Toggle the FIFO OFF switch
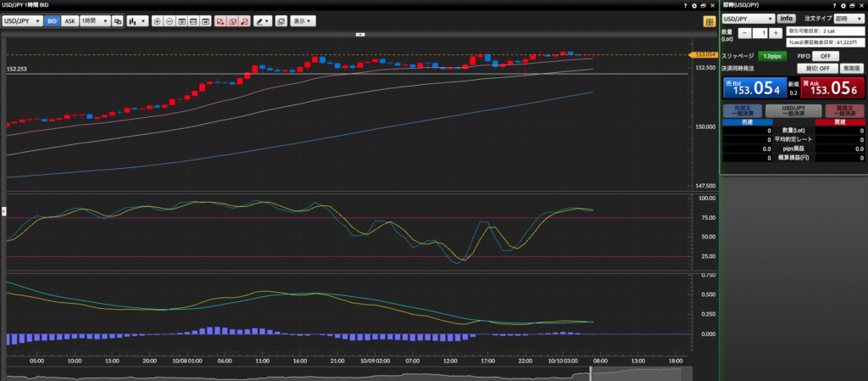868x381 pixels. click(x=824, y=55)
